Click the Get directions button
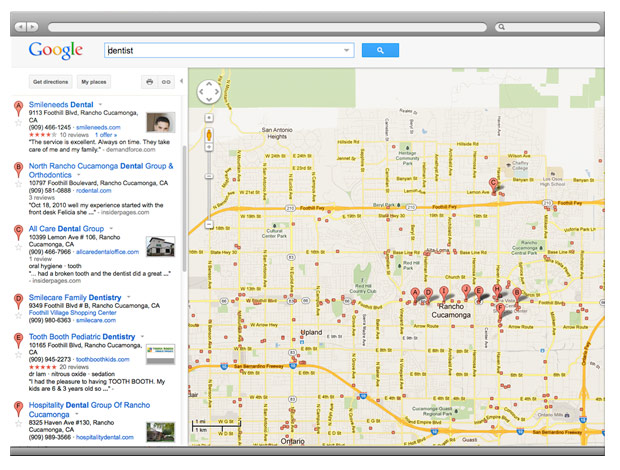 [x=50, y=82]
